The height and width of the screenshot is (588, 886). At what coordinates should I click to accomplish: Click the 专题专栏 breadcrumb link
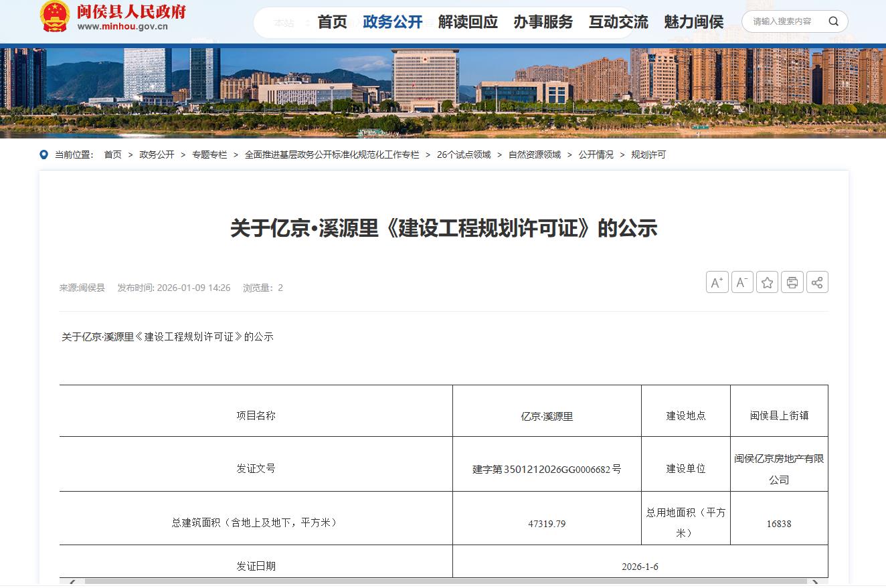click(x=209, y=155)
